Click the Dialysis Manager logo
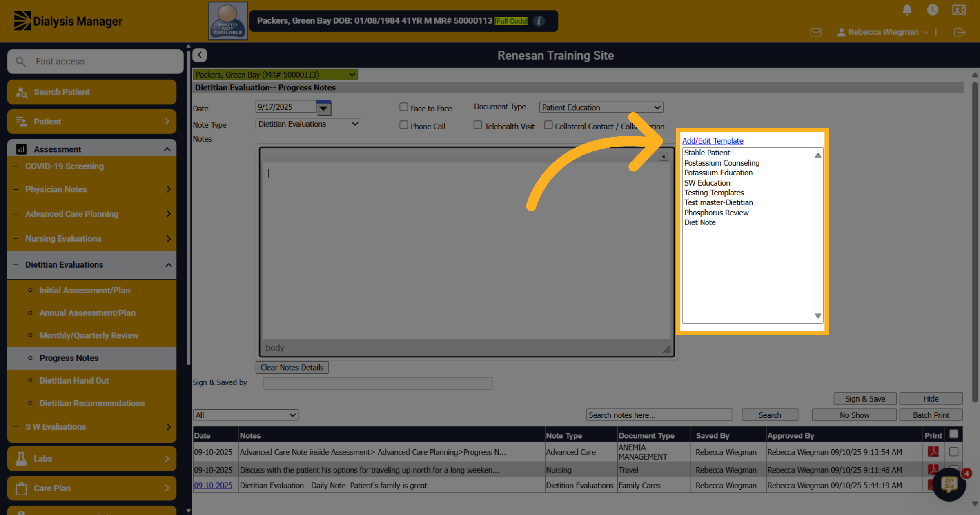Viewport: 980px width, 515px height. tap(68, 21)
